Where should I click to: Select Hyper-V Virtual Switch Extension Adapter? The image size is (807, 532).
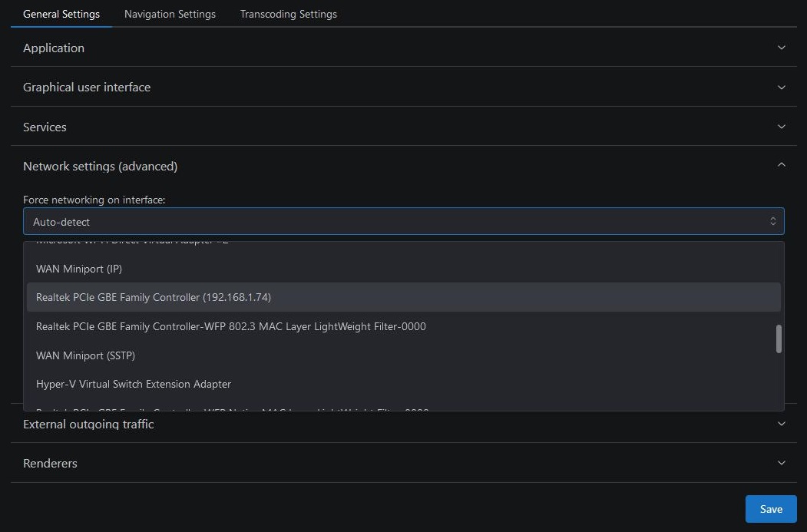[x=404, y=384]
